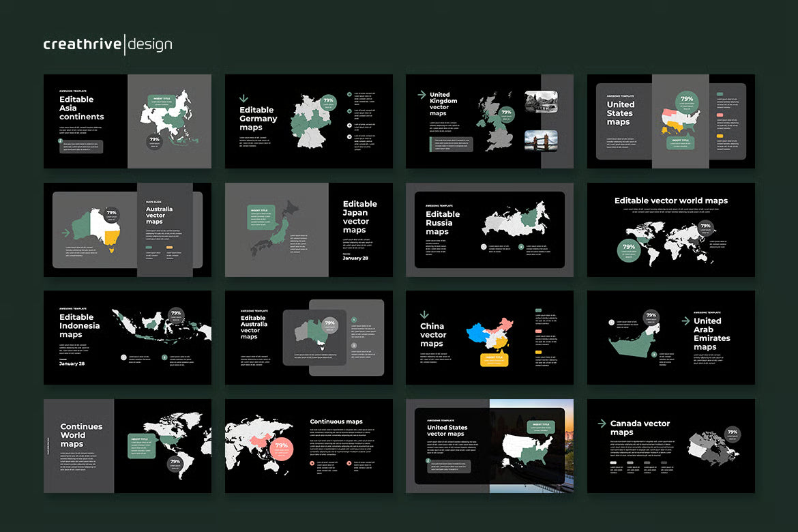This screenshot has width=798, height=532.
Task: Click the right arrow beside United Arab Emirates title
Action: click(685, 321)
